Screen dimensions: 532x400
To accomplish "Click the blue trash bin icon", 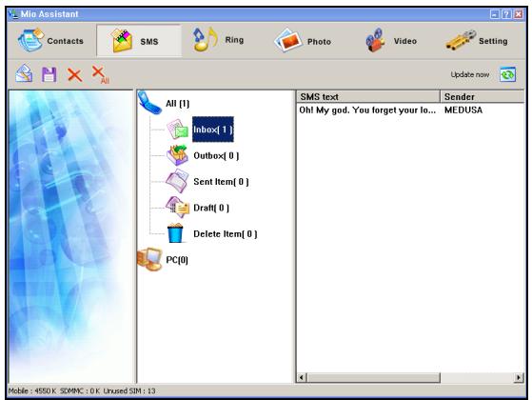I will tap(175, 233).
